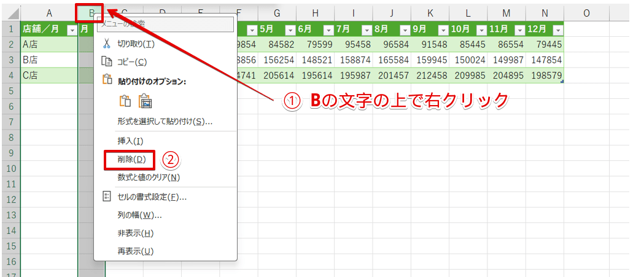Click cell with value 91548

pos(430,44)
